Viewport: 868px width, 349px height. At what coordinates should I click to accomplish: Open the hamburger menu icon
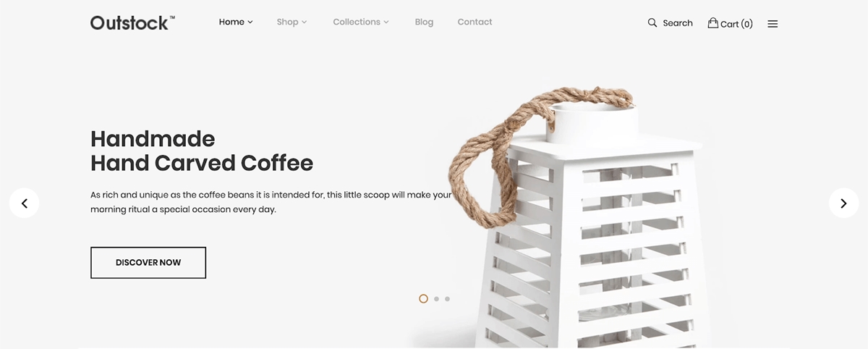[773, 24]
